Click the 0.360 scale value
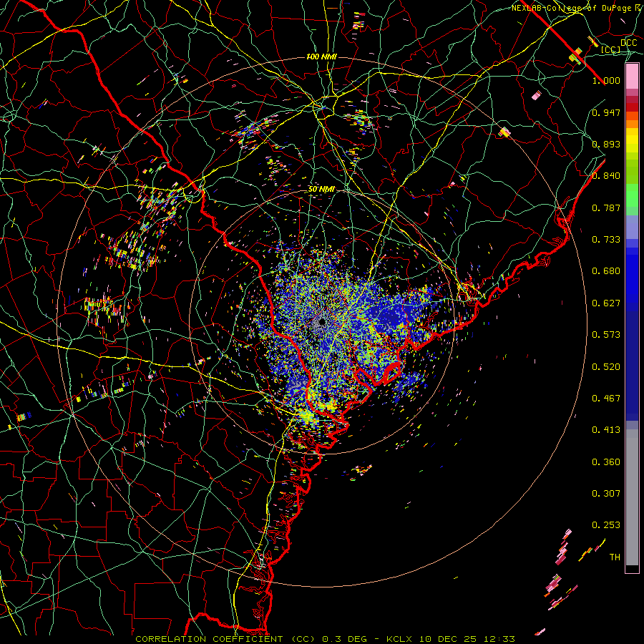The width and height of the screenshot is (644, 644). (x=606, y=462)
